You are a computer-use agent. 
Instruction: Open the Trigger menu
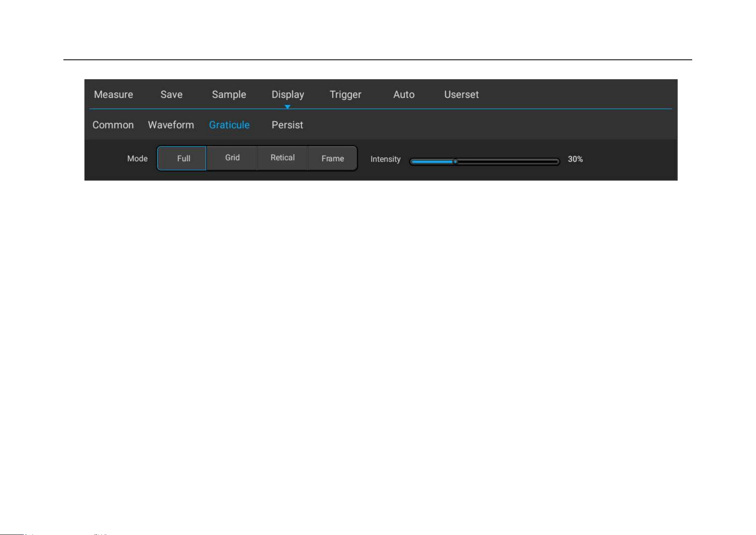pyautogui.click(x=345, y=95)
